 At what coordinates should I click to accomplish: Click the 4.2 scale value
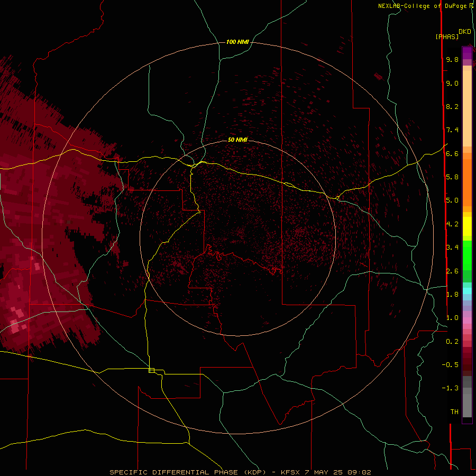pyautogui.click(x=452, y=224)
